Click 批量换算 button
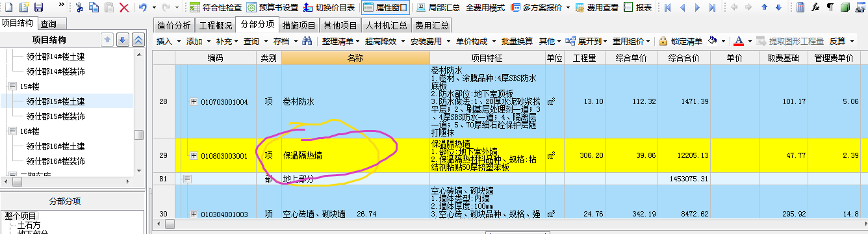868x234 pixels. (517, 41)
